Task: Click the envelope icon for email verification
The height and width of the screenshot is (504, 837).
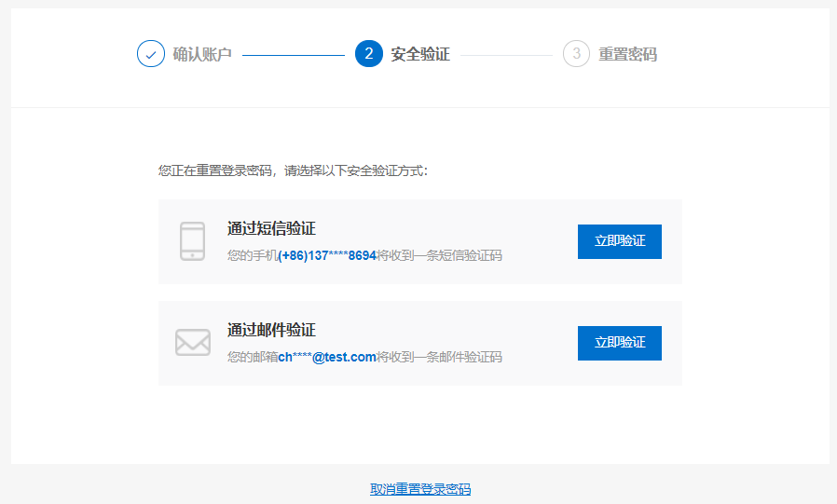Action: (x=193, y=343)
